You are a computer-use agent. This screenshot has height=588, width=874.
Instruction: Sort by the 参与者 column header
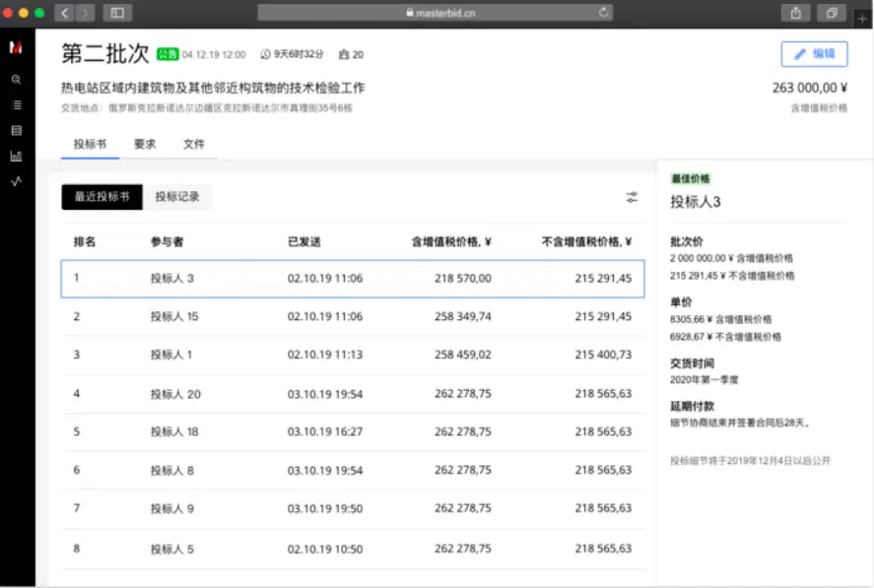tap(168, 242)
